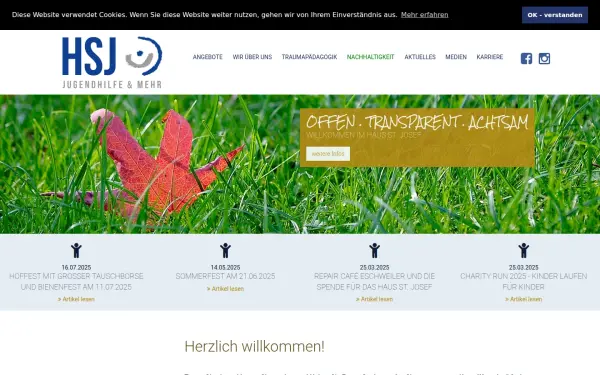Open the Medien menu item
Image resolution: width=600 pixels, height=375 pixels.
(456, 57)
